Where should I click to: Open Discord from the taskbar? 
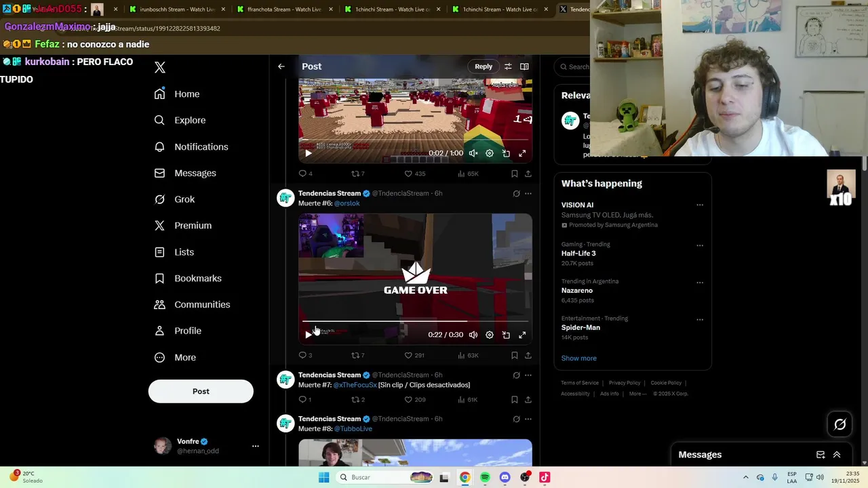505,477
